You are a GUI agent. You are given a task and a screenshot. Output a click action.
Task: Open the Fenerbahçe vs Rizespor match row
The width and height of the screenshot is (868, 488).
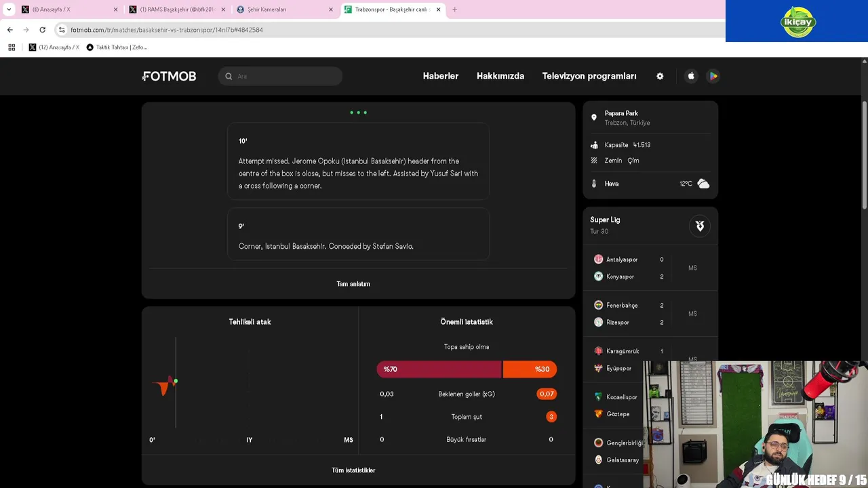pyautogui.click(x=650, y=314)
